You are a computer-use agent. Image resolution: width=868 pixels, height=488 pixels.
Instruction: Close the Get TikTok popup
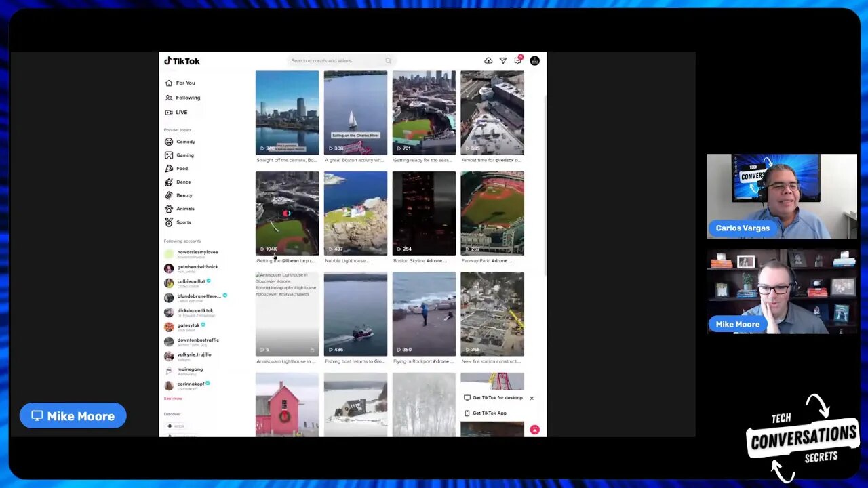point(532,398)
